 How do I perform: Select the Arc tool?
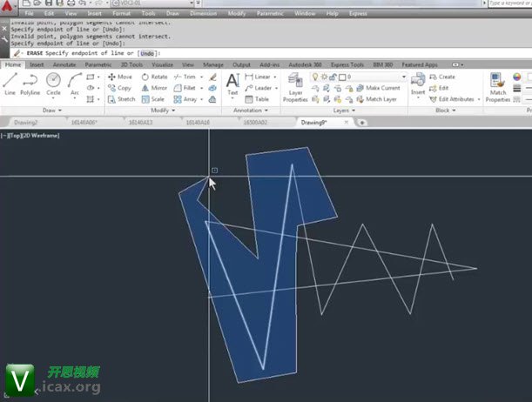click(75, 84)
